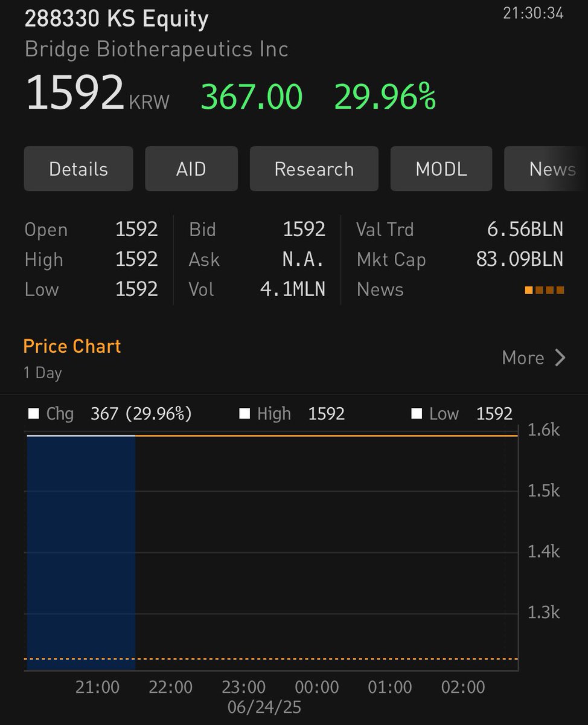Tap the 367.00 price change value
This screenshot has height=725, width=588.
click(252, 97)
